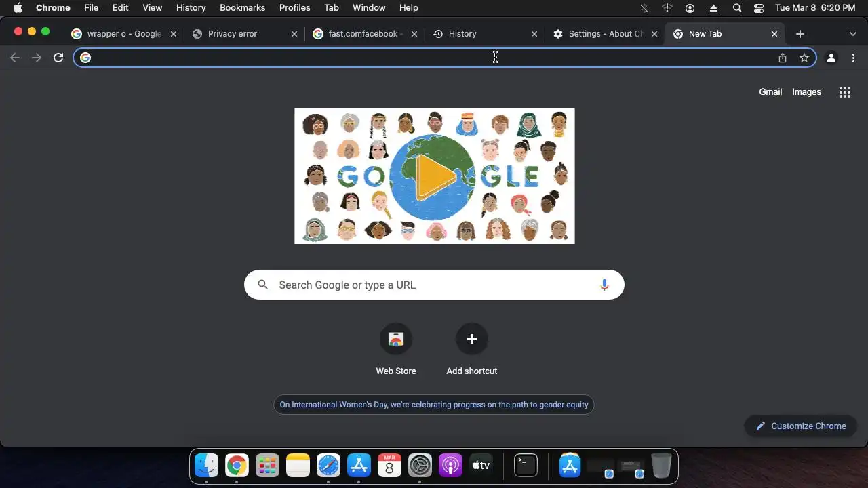Open the Chrome profile avatar icon
The height and width of the screenshot is (488, 868).
click(x=831, y=58)
